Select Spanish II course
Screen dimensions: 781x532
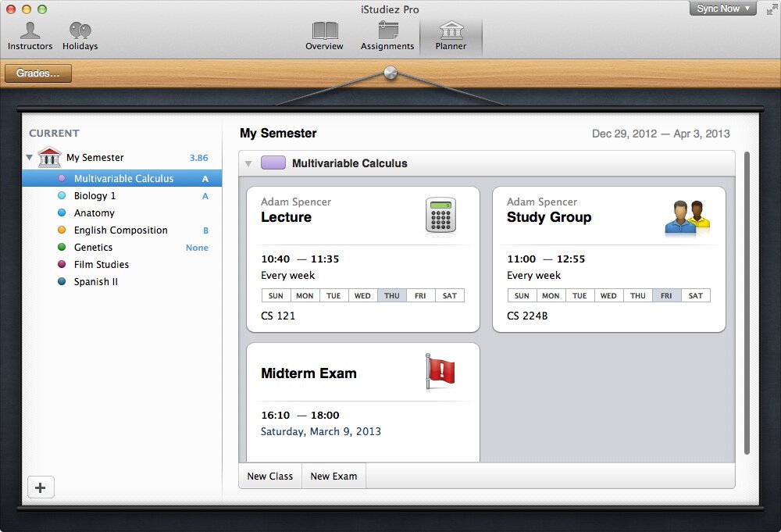click(122, 281)
